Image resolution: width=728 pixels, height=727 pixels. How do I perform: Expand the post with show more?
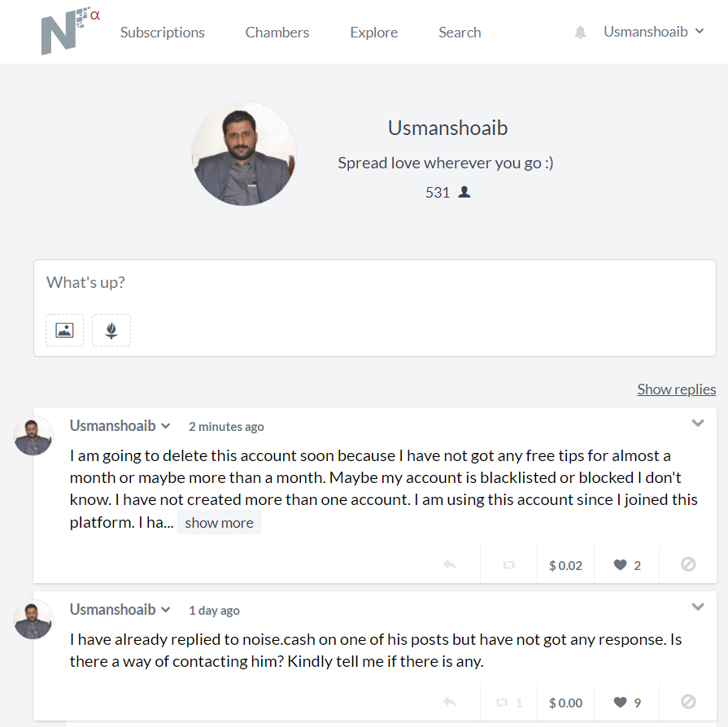219,523
